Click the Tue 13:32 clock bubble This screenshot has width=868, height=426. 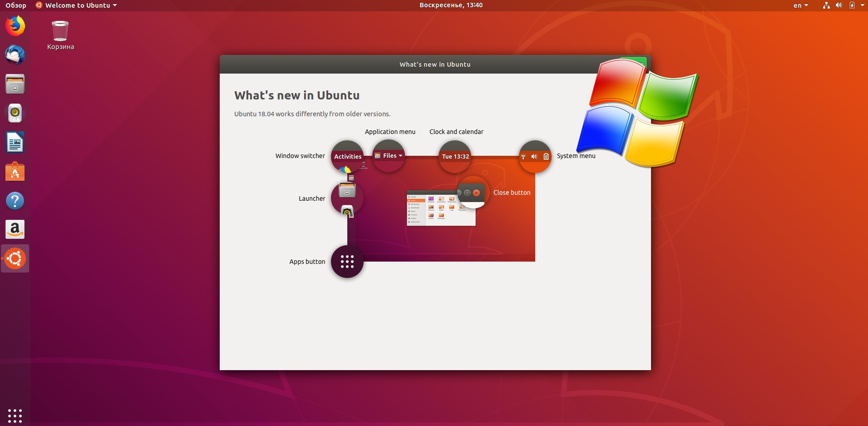click(455, 157)
